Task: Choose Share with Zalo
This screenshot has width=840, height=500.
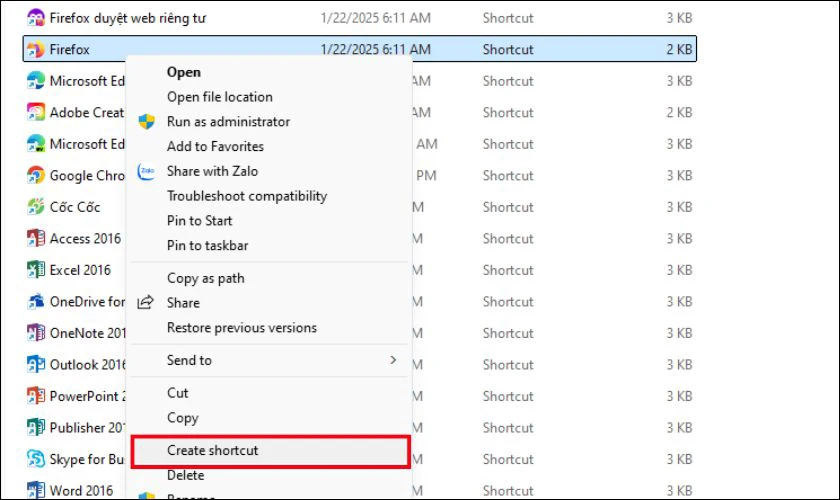Action: (212, 171)
